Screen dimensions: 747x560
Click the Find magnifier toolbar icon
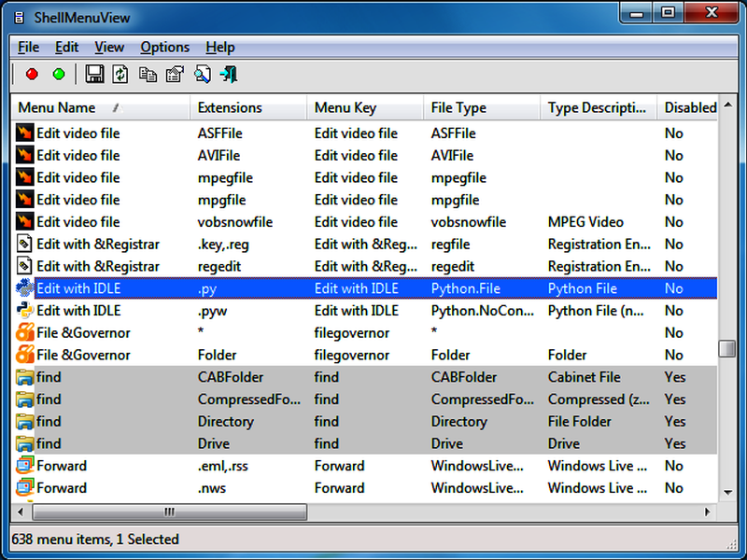(203, 75)
